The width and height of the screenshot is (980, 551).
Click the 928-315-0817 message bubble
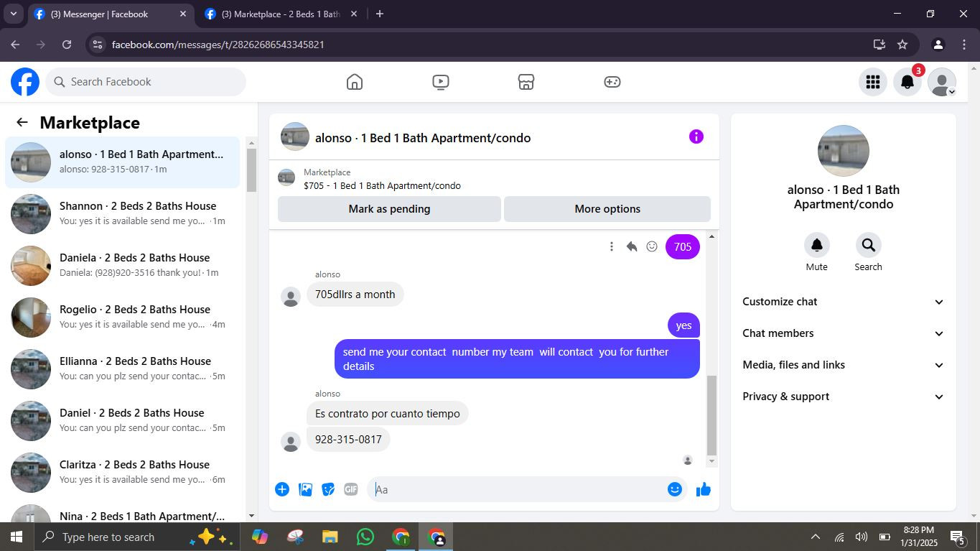[x=348, y=440]
